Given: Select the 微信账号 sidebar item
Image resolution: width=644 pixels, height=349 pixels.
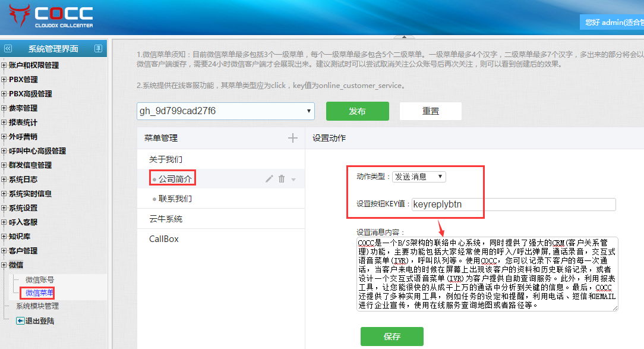Looking at the screenshot, I should coord(39,279).
